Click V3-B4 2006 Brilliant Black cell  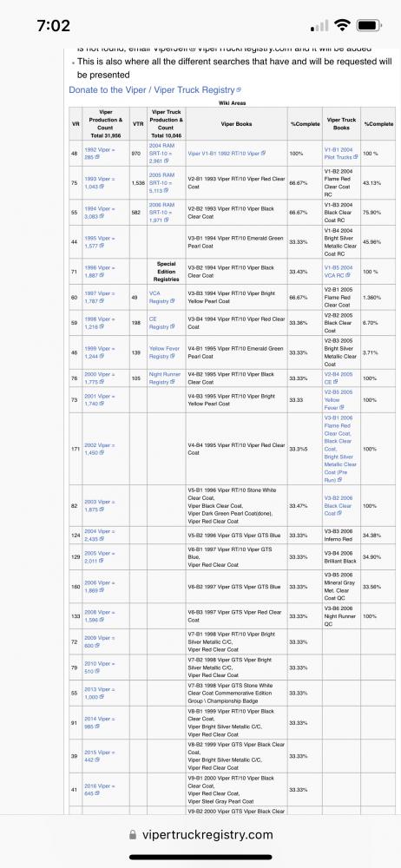tap(341, 557)
